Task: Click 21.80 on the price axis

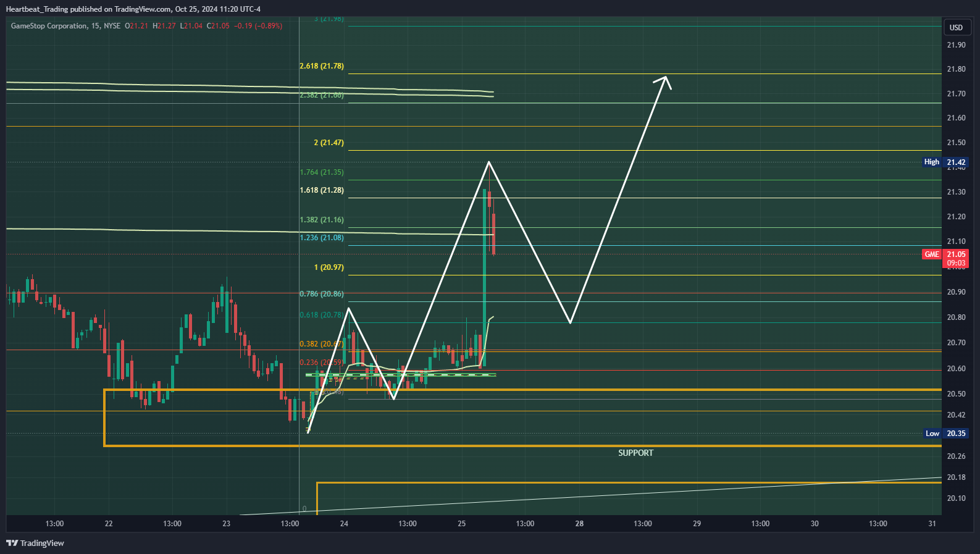Action: pyautogui.click(x=956, y=69)
